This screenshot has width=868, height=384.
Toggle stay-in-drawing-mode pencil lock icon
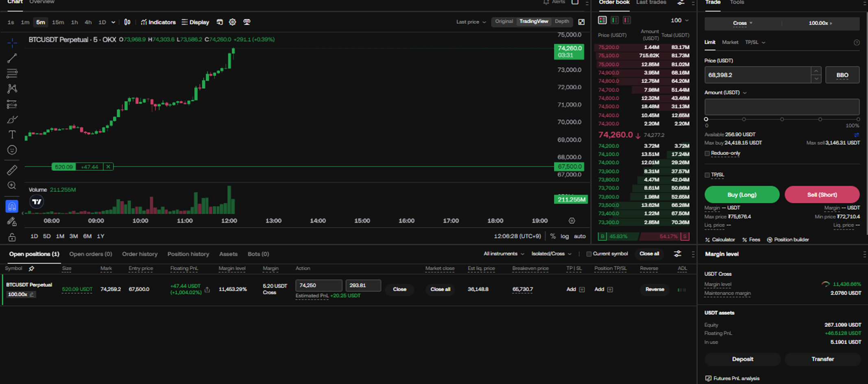click(x=12, y=222)
